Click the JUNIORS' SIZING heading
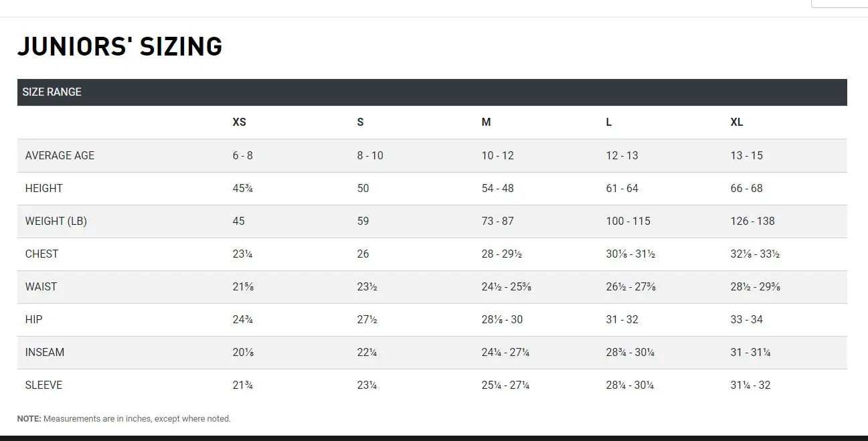 pos(120,47)
